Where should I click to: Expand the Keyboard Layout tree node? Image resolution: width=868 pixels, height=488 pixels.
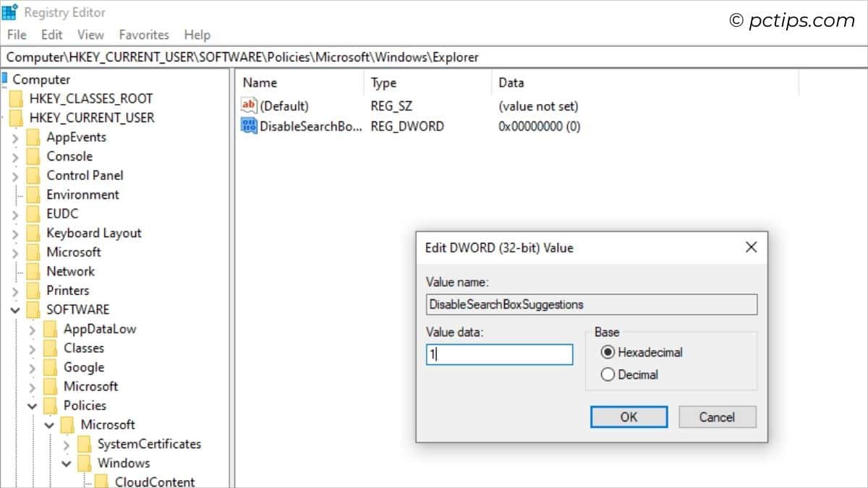click(x=15, y=233)
